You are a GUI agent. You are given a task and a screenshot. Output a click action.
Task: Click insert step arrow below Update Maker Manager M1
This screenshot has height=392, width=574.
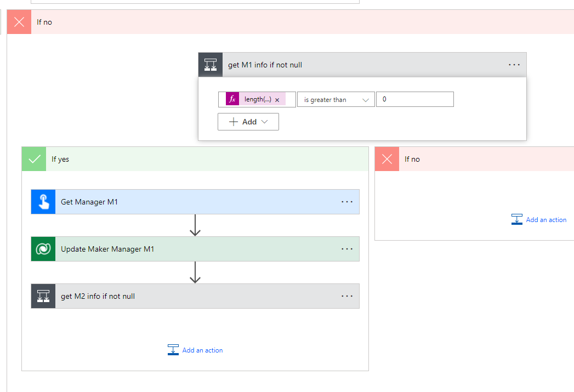[195, 272]
